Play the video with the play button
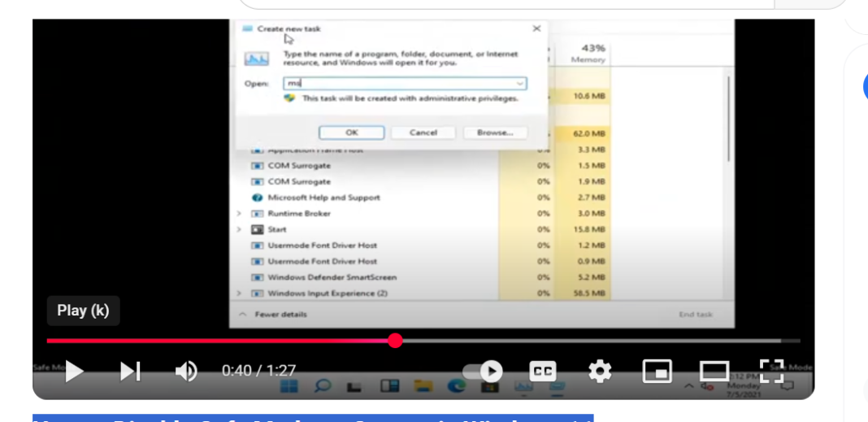Screen dimensions: 868x422 click(x=74, y=371)
